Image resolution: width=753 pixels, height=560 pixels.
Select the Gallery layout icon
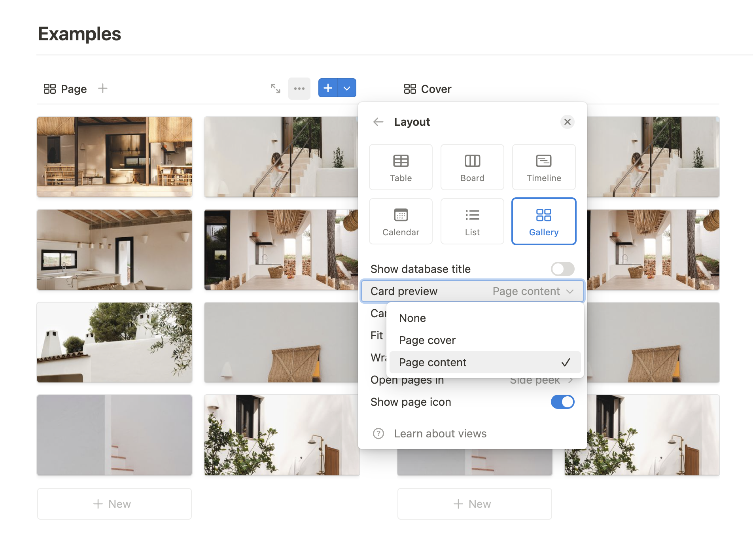pos(544,221)
